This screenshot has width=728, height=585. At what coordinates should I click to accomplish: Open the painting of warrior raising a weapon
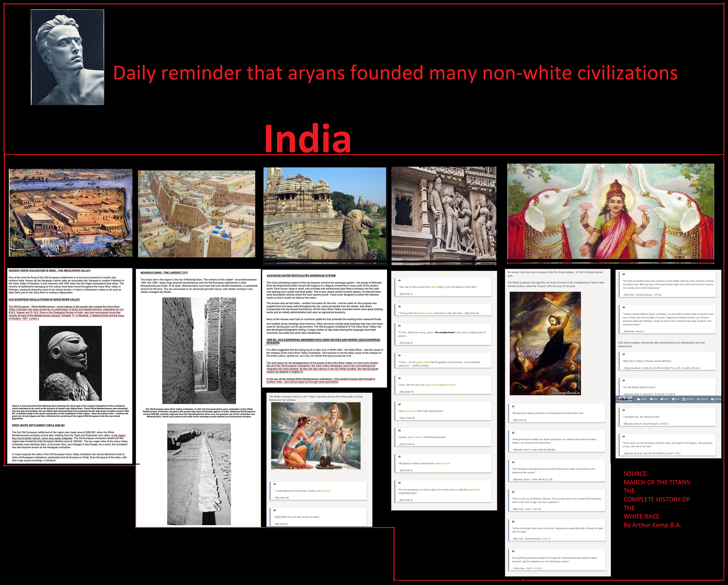(545, 344)
